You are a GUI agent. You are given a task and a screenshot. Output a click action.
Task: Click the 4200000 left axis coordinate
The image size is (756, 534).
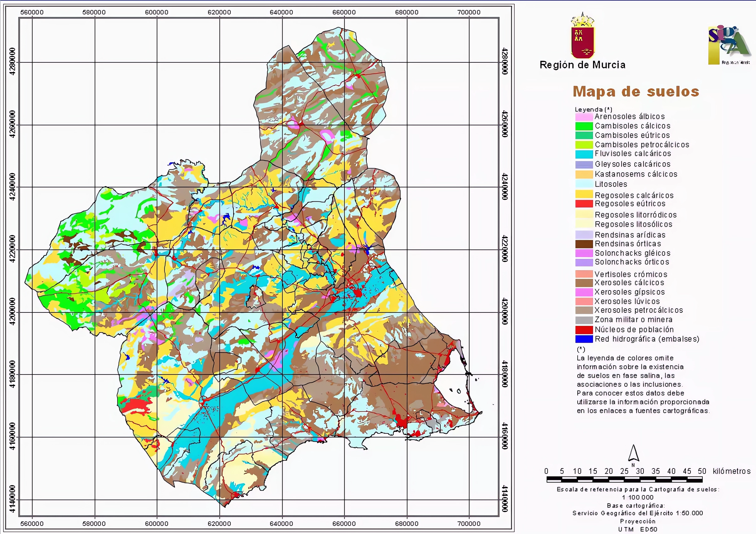tap(12, 311)
